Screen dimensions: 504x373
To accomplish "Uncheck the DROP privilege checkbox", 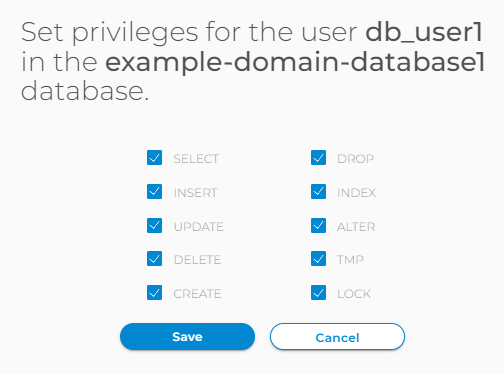I will click(x=318, y=158).
